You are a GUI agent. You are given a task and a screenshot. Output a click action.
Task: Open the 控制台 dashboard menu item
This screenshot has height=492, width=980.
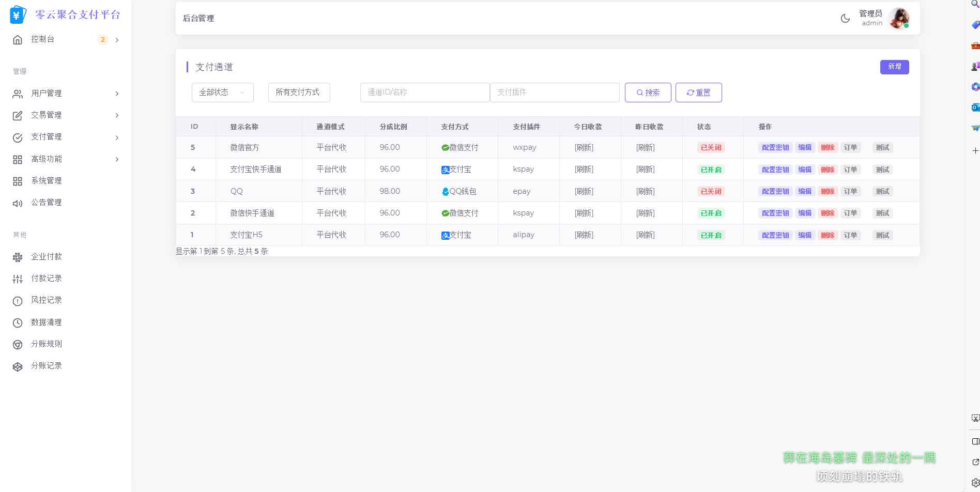pyautogui.click(x=42, y=39)
